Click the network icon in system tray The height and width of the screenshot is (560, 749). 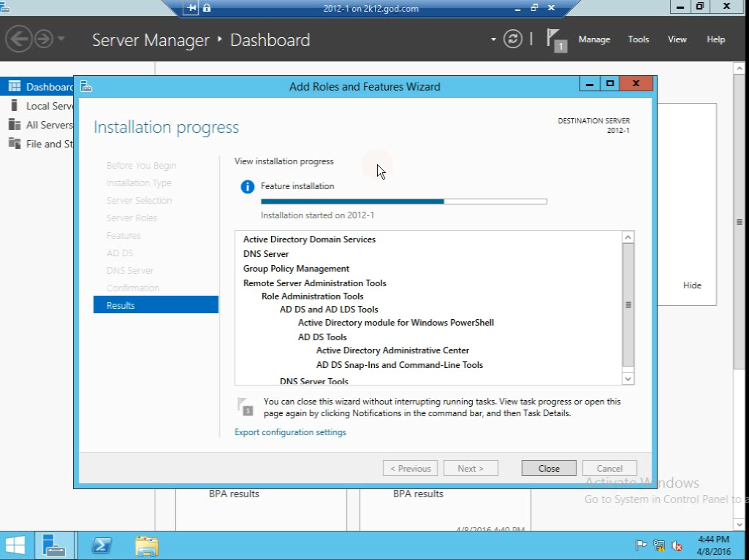click(x=659, y=545)
